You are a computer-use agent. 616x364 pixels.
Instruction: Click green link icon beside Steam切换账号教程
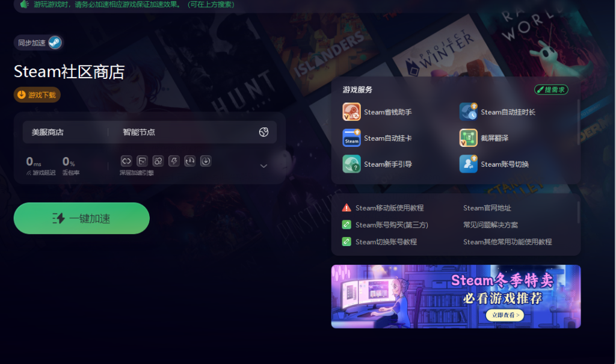point(346,242)
